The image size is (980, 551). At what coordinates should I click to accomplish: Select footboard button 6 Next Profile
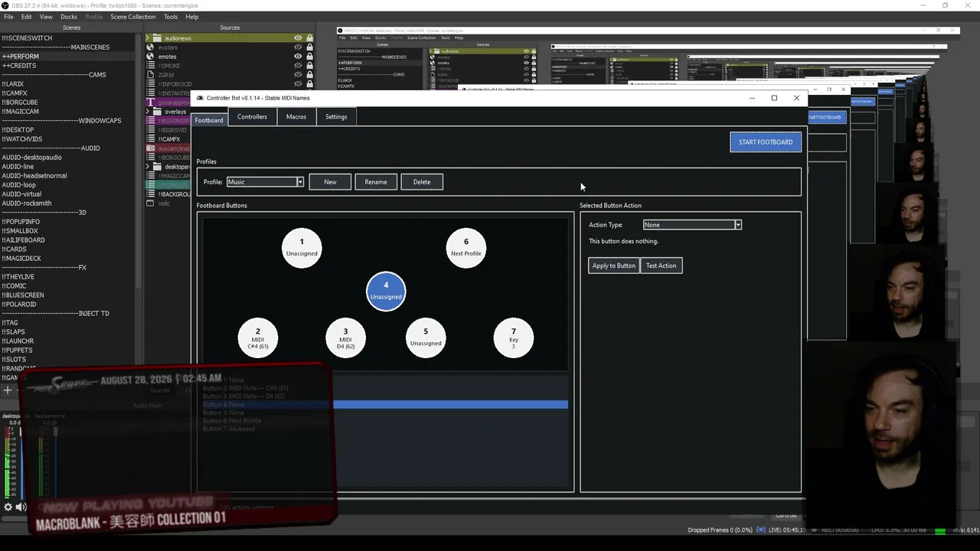pos(466,247)
